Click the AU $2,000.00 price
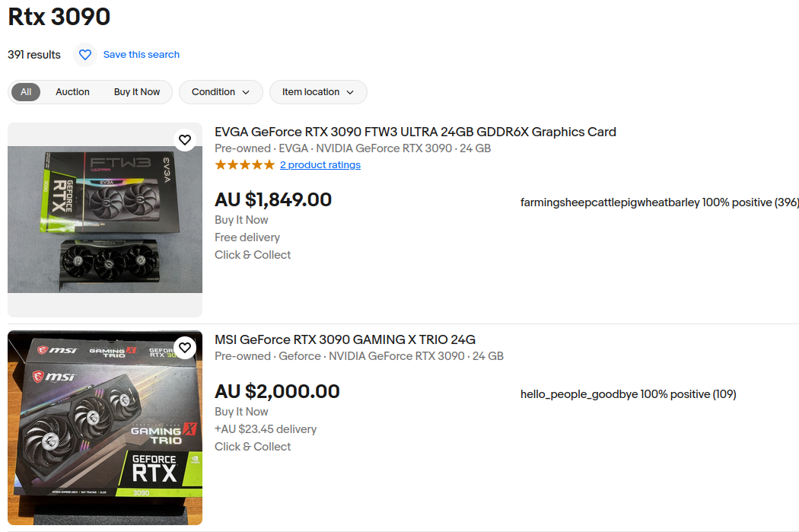 click(x=277, y=391)
